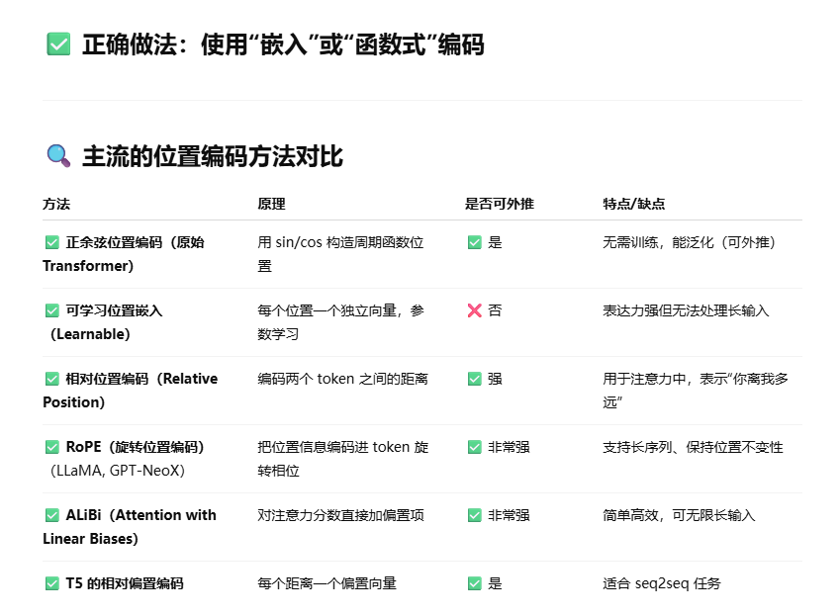Click the 是 value in T5 row

click(495, 583)
